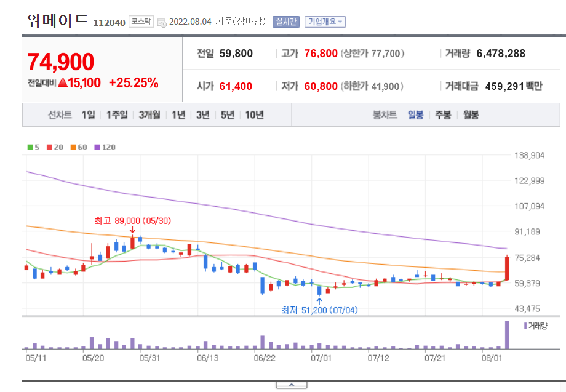Viewport: 566px width, 392px height.
Task: Click the 05/11 date axis label
Action: (x=36, y=358)
